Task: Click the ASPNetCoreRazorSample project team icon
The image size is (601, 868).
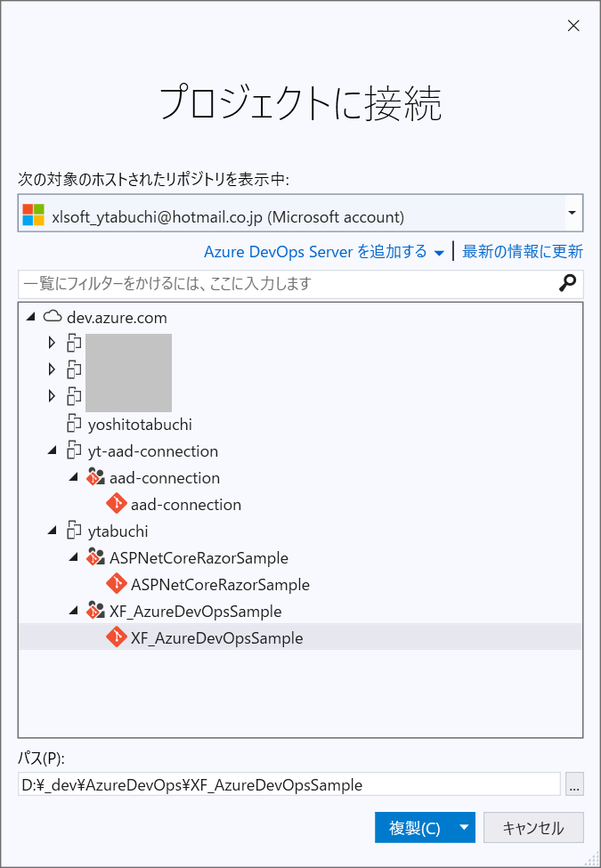Action: point(95,557)
